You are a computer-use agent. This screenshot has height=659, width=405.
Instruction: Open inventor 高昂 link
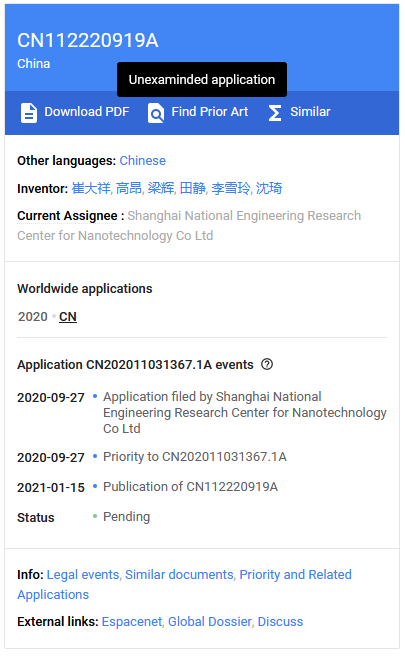coord(129,188)
